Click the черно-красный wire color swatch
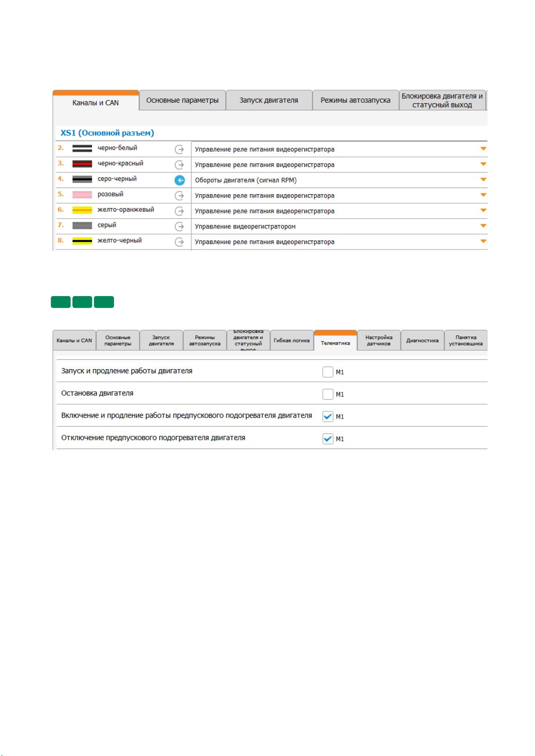Screen dimensions: 535x756 point(82,164)
